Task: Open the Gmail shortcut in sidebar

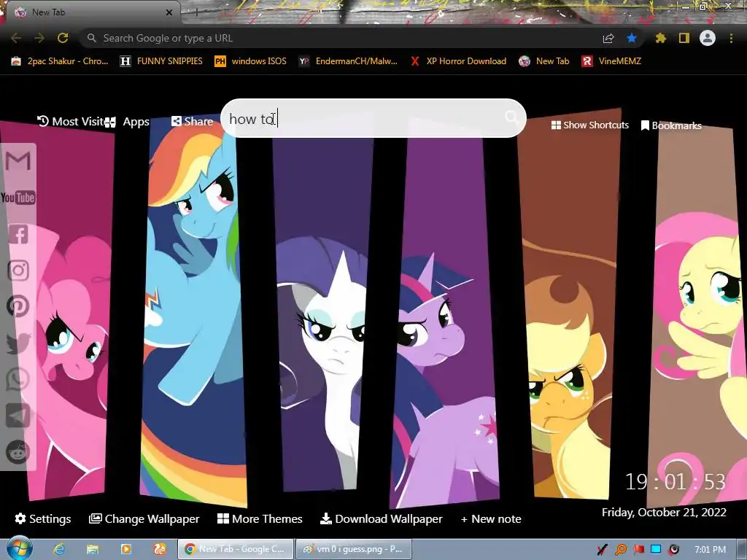Action: pyautogui.click(x=18, y=161)
